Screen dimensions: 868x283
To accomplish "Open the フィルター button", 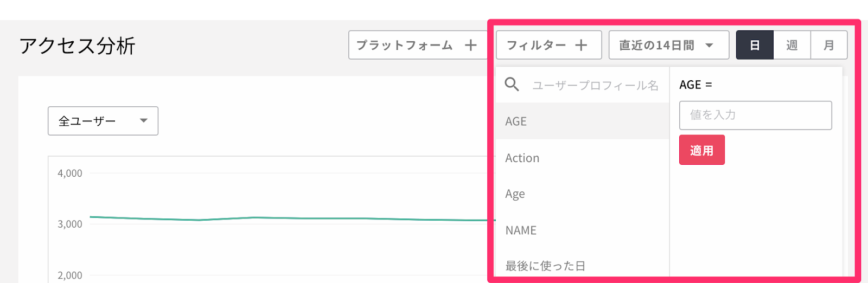I will pyautogui.click(x=549, y=45).
